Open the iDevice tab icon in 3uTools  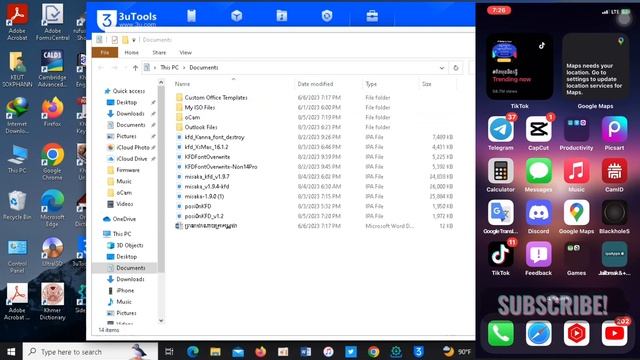(x=191, y=16)
